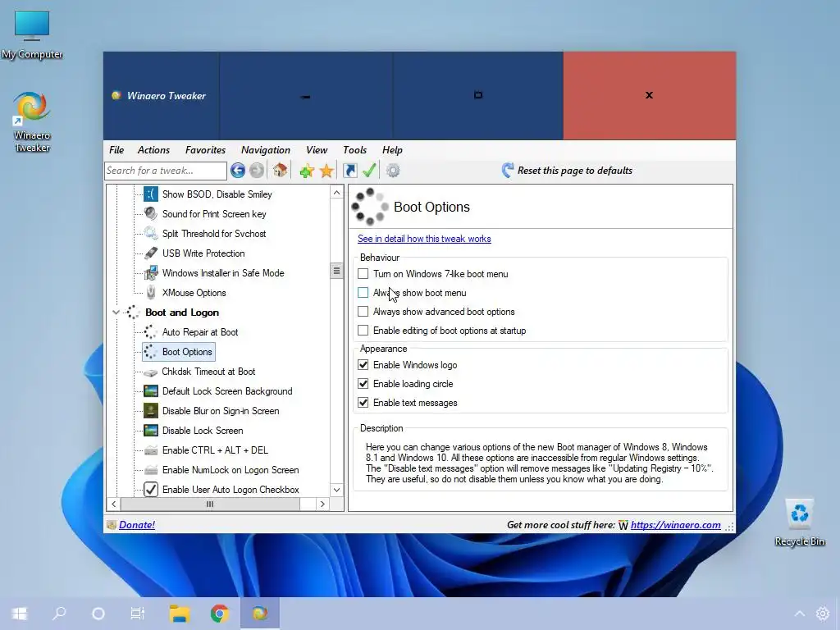Click the Windows Start button
This screenshot has height=630, width=840.
tap(20, 614)
